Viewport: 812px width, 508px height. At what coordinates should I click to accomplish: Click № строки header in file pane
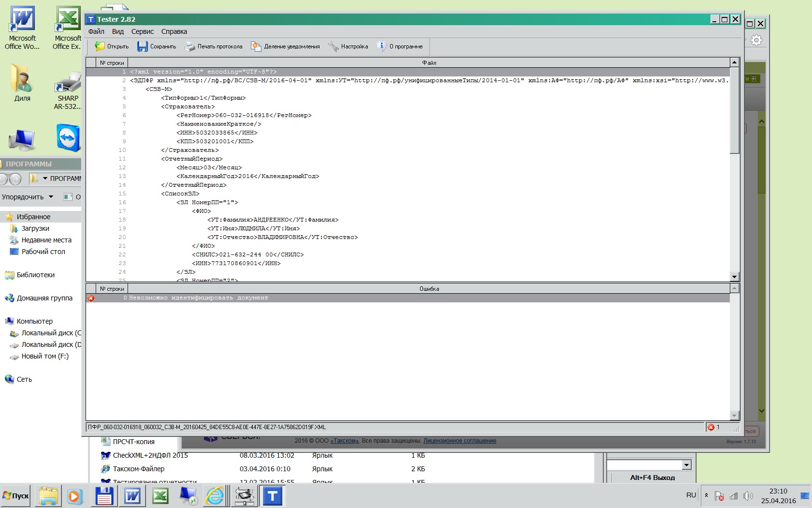tap(112, 63)
